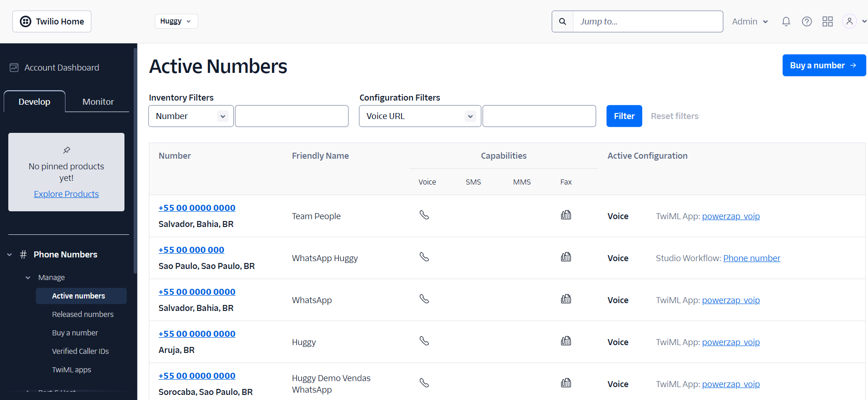Screen dimensions: 868x400
Task: Collapse the Manage subsection chevron
Action: 28,278
